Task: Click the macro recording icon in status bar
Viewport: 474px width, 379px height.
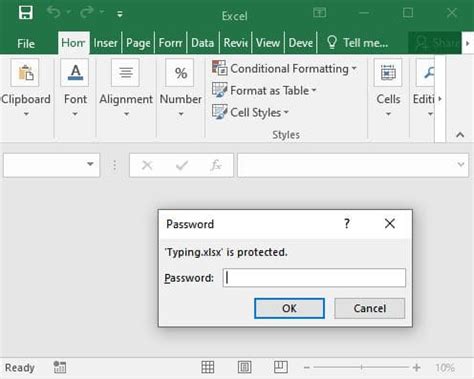Action: coord(60,367)
